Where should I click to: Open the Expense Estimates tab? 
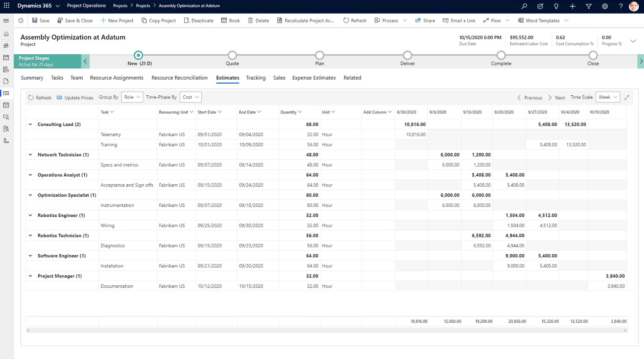pyautogui.click(x=314, y=78)
